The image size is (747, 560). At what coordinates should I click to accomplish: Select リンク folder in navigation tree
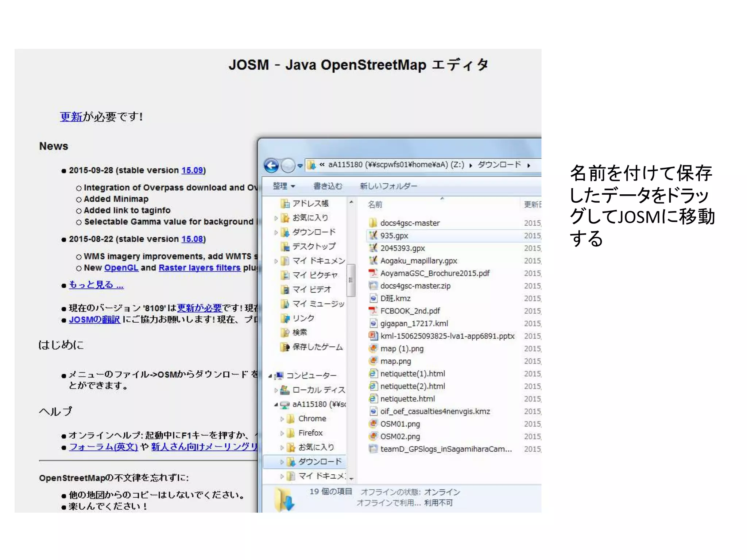303,318
